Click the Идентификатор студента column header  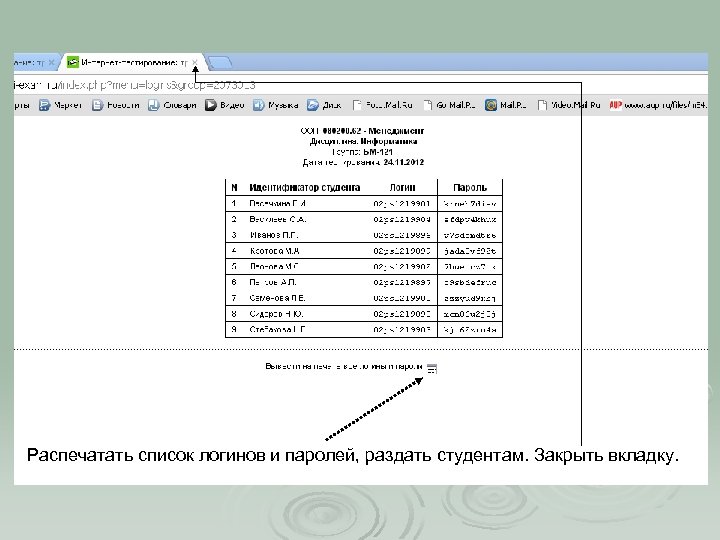(x=304, y=187)
